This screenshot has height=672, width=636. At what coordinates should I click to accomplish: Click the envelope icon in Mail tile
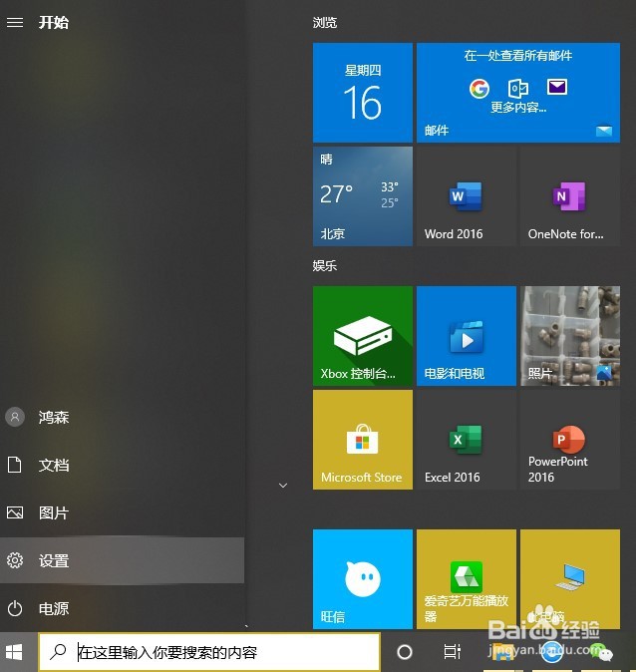click(x=557, y=87)
